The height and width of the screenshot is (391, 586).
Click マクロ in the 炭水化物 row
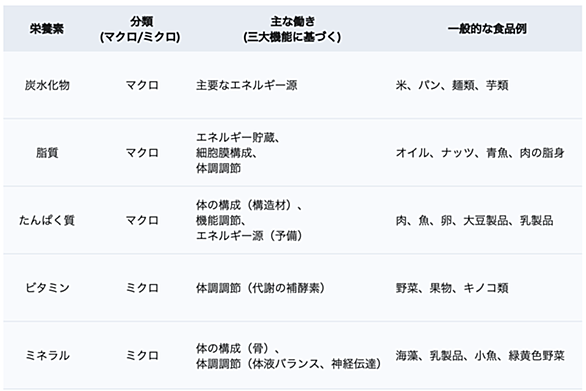142,85
